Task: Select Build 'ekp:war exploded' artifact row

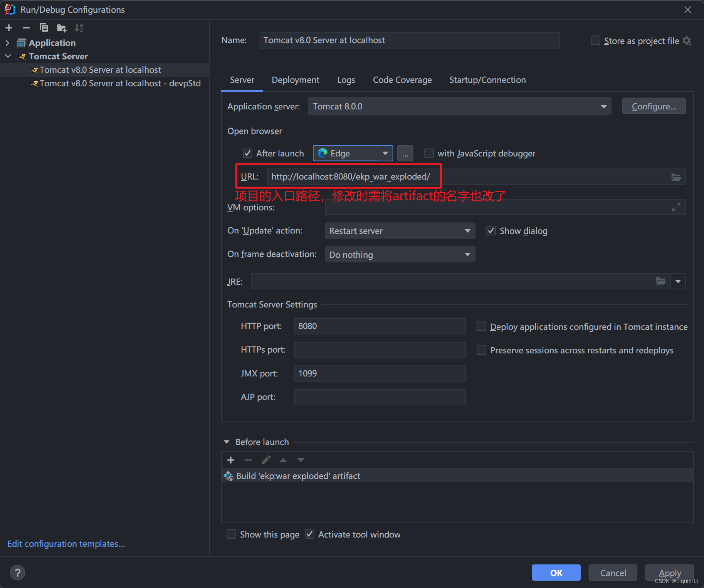Action: 457,476
